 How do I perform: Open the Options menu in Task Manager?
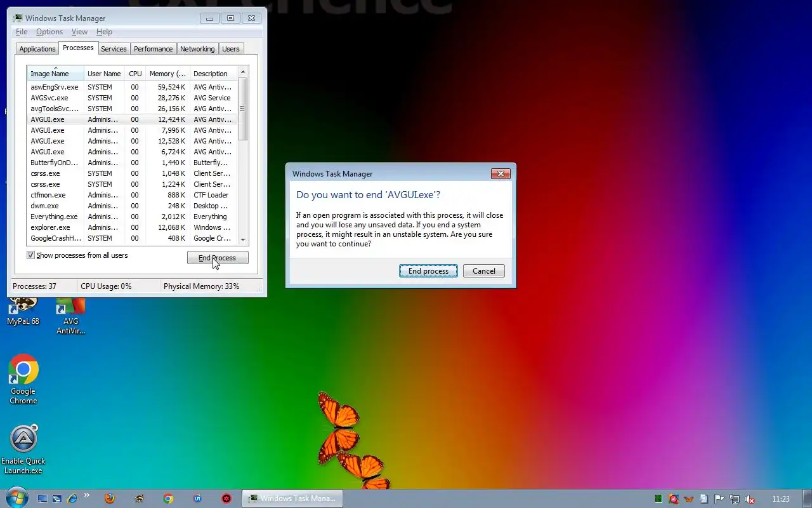point(49,32)
